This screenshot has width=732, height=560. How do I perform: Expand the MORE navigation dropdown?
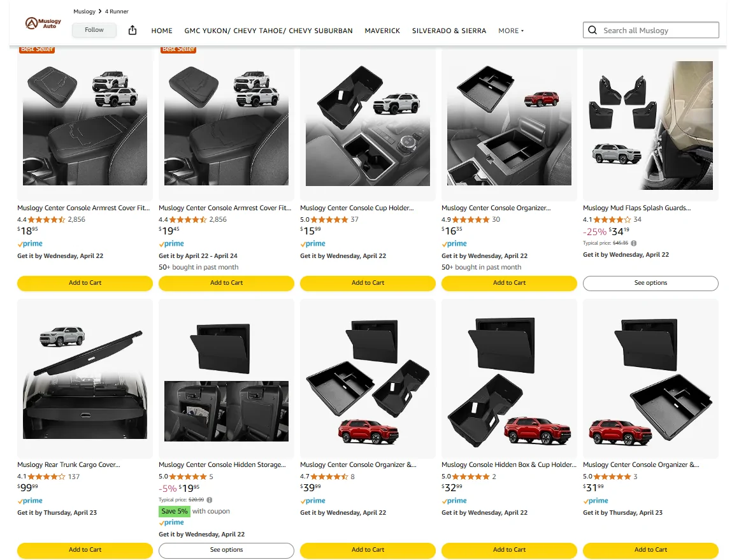tap(511, 31)
